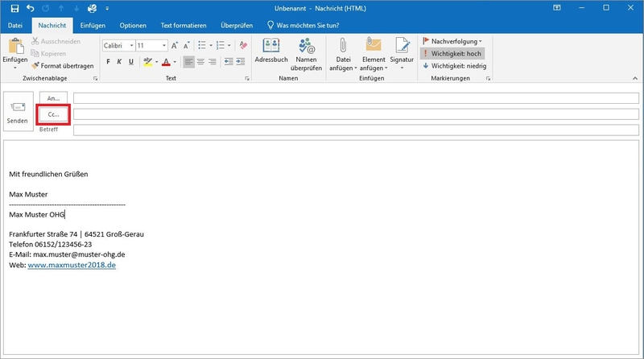Viewport: 644px width, 359px height.
Task: Increase the paragraph indent
Action: 241,62
